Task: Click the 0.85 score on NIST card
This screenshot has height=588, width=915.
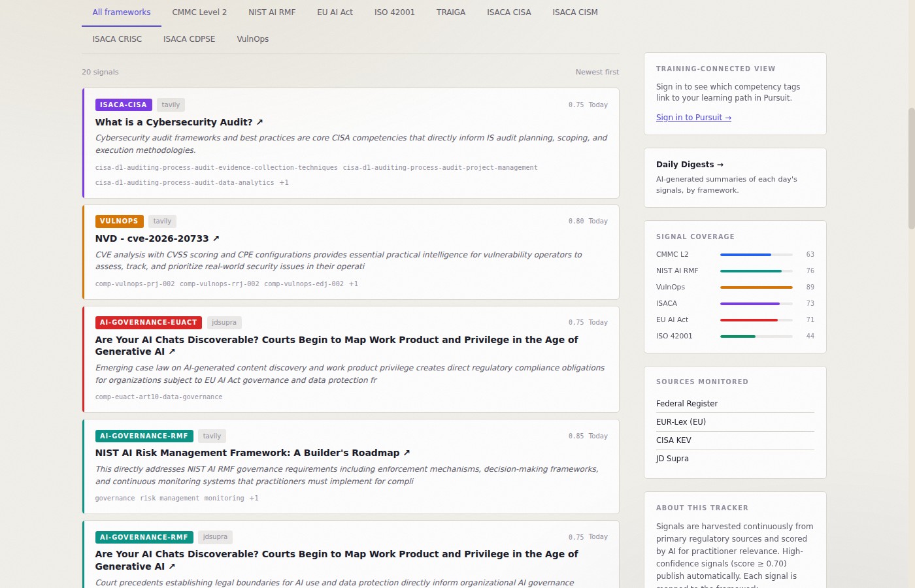Action: pyautogui.click(x=576, y=436)
